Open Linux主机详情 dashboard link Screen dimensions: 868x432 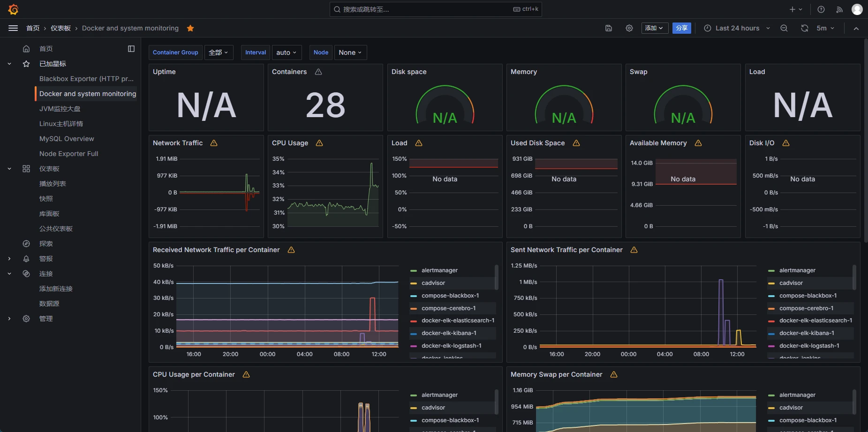(61, 124)
